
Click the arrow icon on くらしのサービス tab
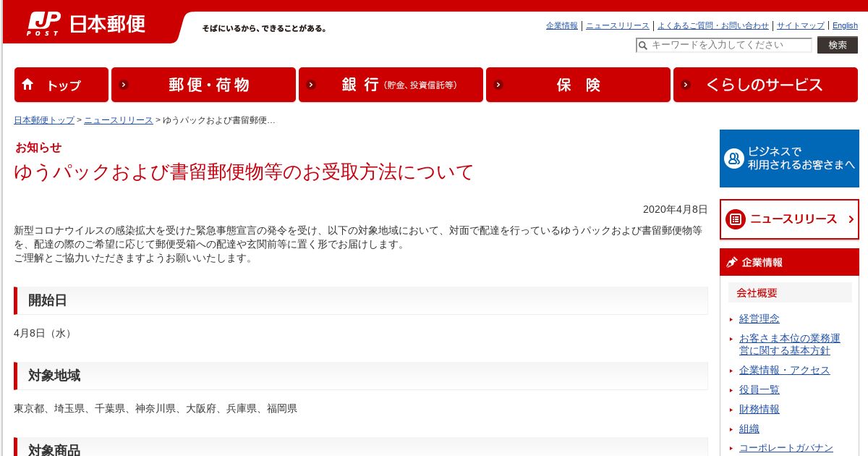pyautogui.click(x=686, y=85)
